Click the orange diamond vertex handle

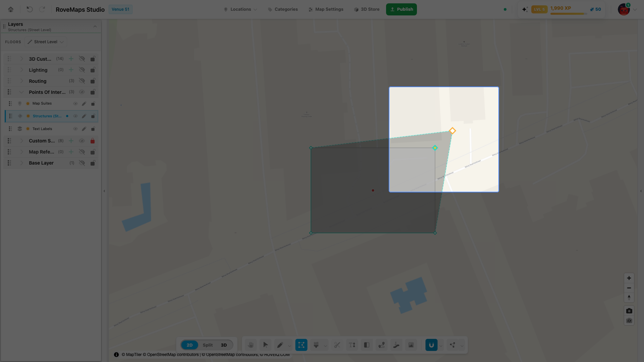click(452, 131)
